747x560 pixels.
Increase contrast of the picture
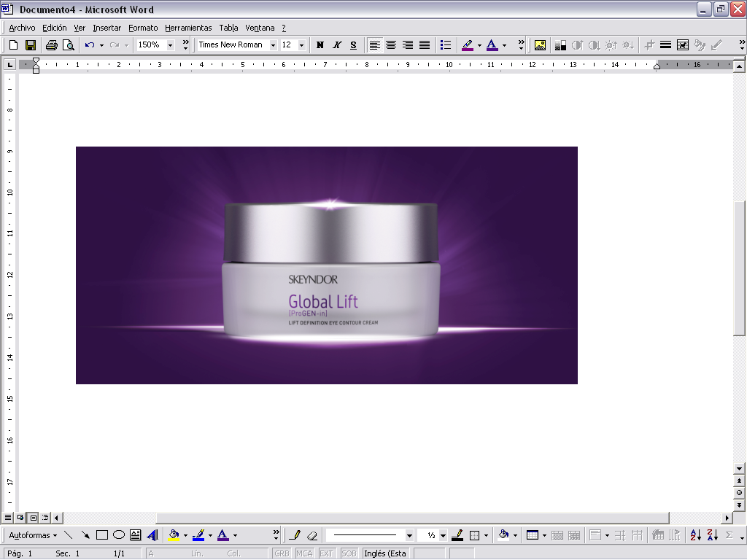(578, 44)
